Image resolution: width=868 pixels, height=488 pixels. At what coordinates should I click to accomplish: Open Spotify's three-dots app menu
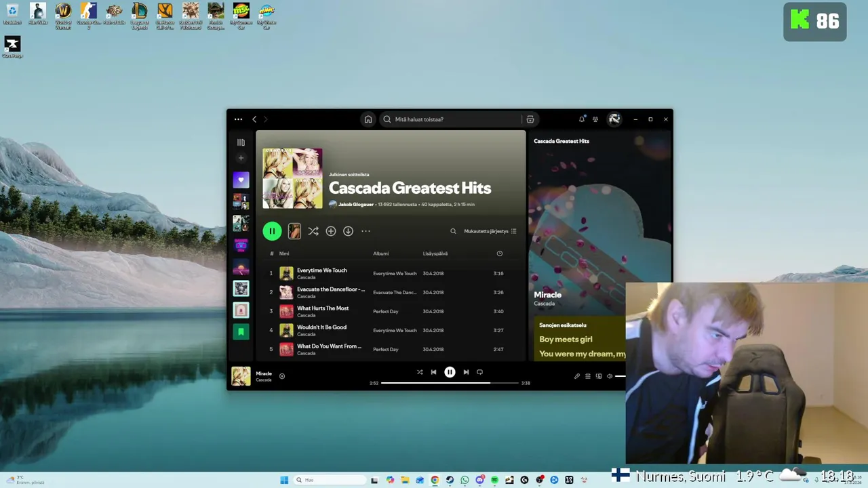click(238, 119)
